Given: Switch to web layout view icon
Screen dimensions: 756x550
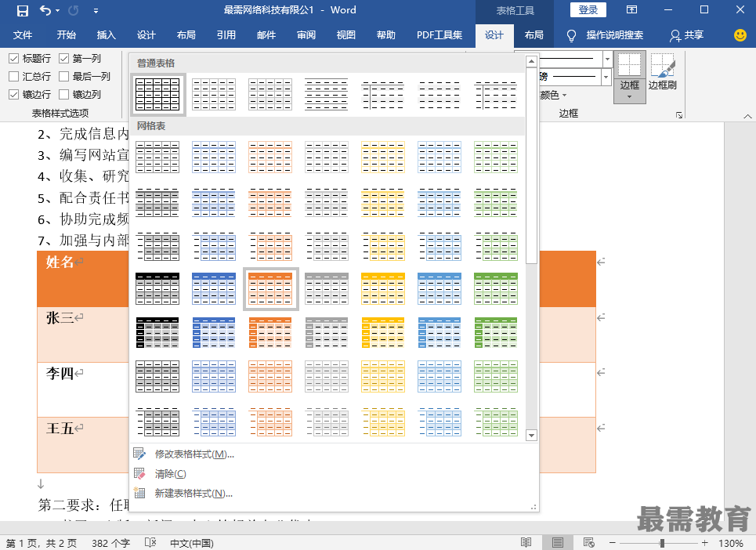Looking at the screenshot, I should pyautogui.click(x=588, y=543).
